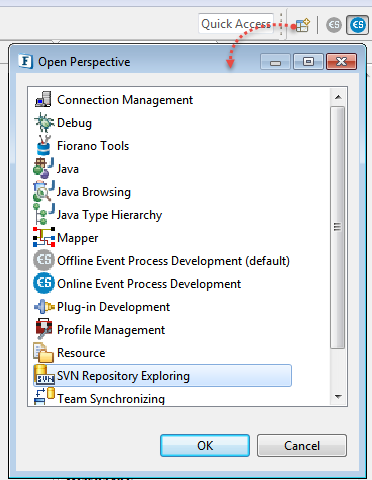Pick the Java perspective label
Viewport: 372px width, 480px height.
pyautogui.click(x=68, y=169)
